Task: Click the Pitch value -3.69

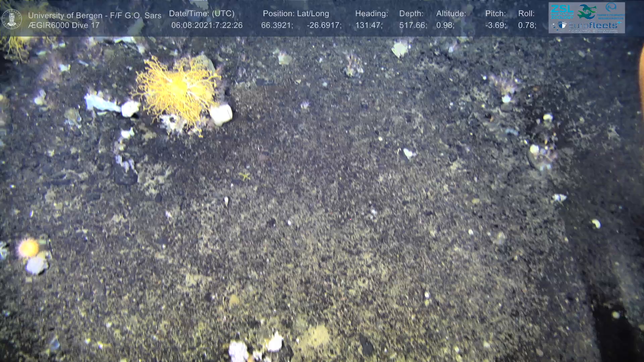Action: point(495,25)
